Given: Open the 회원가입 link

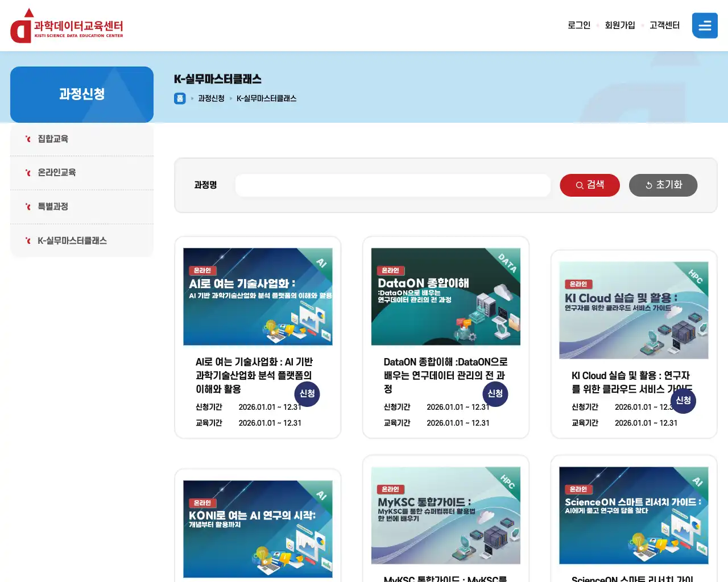Looking at the screenshot, I should click(620, 26).
